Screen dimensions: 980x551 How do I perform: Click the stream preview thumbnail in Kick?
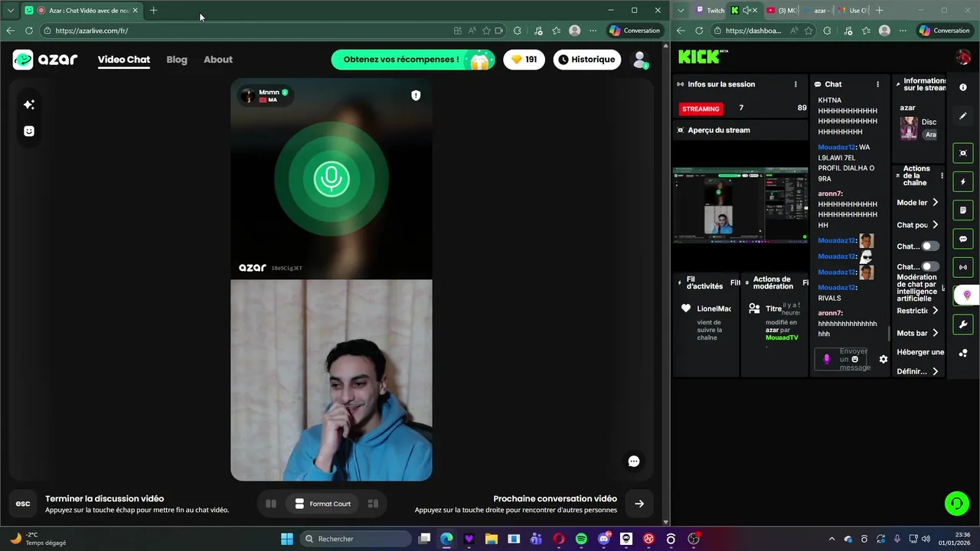(740, 207)
